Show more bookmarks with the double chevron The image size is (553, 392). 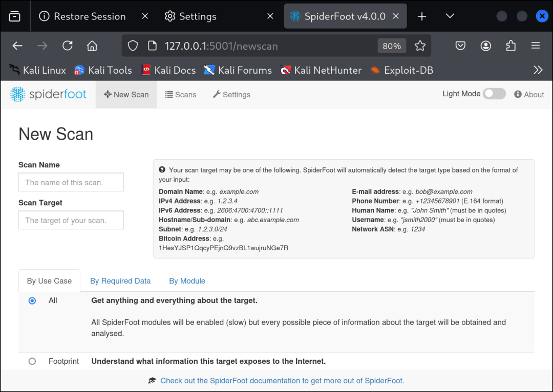[x=538, y=70]
